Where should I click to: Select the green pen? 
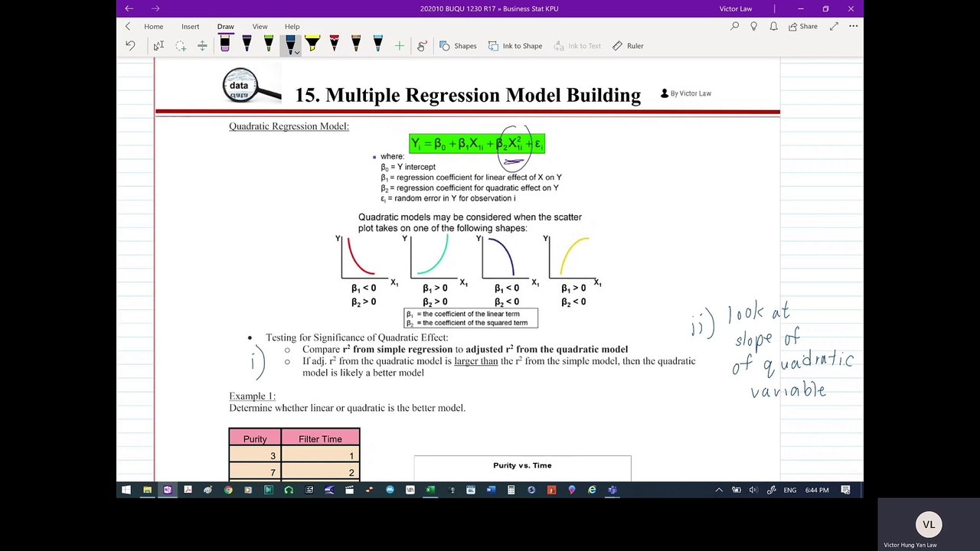tap(268, 45)
